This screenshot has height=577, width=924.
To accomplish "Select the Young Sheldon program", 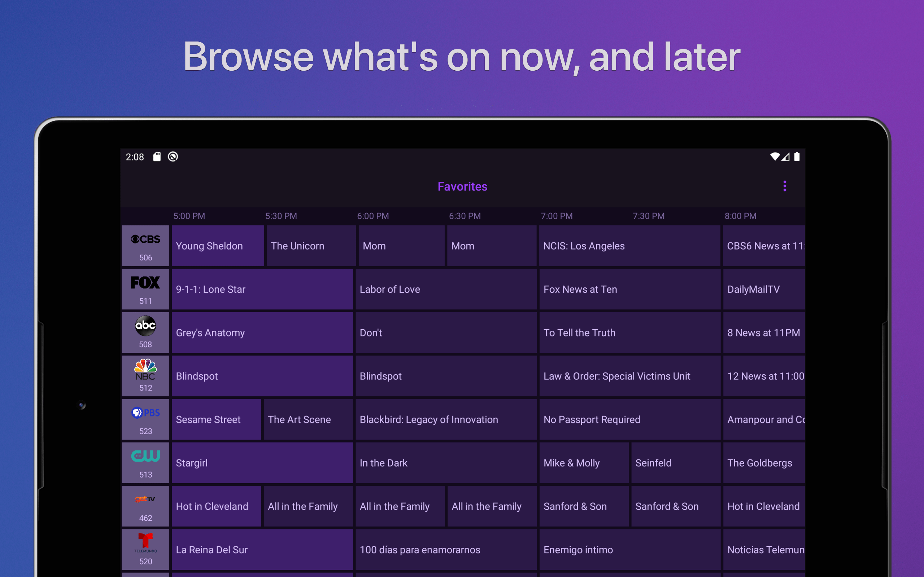I will (218, 245).
